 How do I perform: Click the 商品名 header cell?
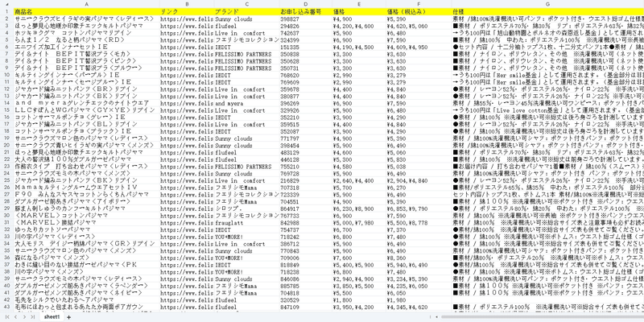tap(87, 11)
